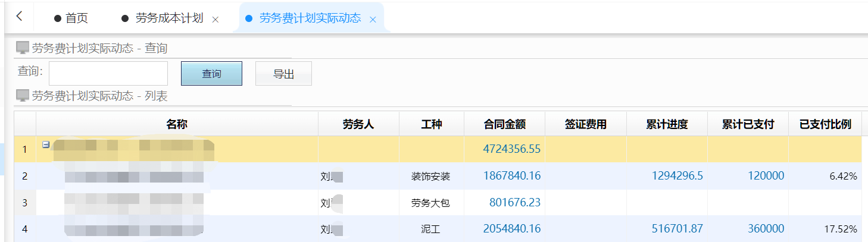The width and height of the screenshot is (868, 242).
Task: Collapse the row 1 tree node
Action: (45, 144)
